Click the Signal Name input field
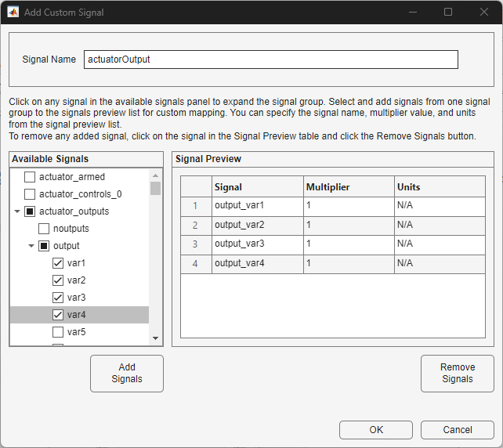 [x=271, y=60]
